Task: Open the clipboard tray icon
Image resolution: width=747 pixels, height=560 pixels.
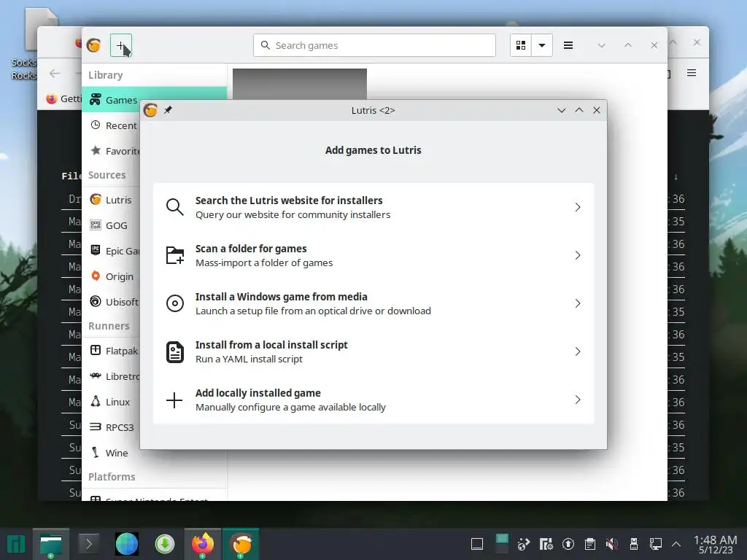Action: tap(589, 544)
